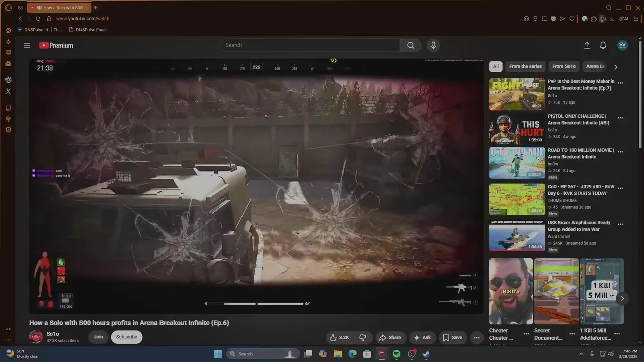Open the Opera AI assistant button

point(624,19)
